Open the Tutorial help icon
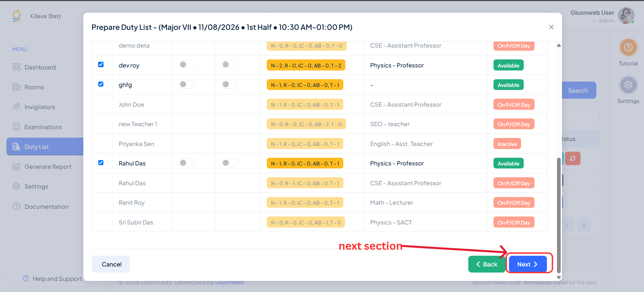 click(x=628, y=48)
